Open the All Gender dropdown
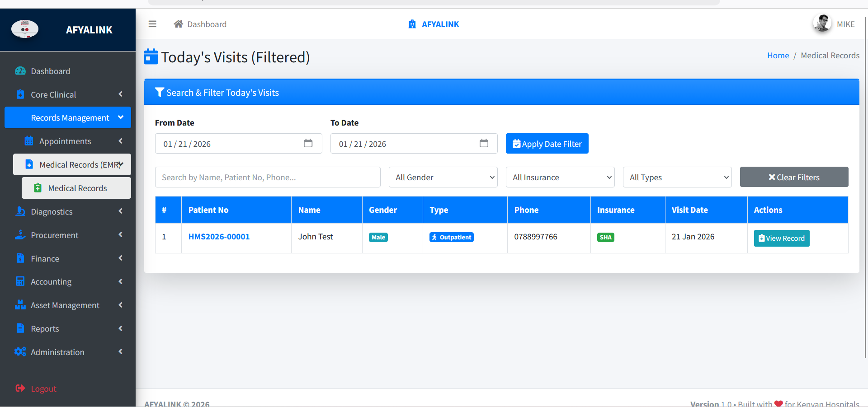This screenshot has width=868, height=407. pos(443,177)
